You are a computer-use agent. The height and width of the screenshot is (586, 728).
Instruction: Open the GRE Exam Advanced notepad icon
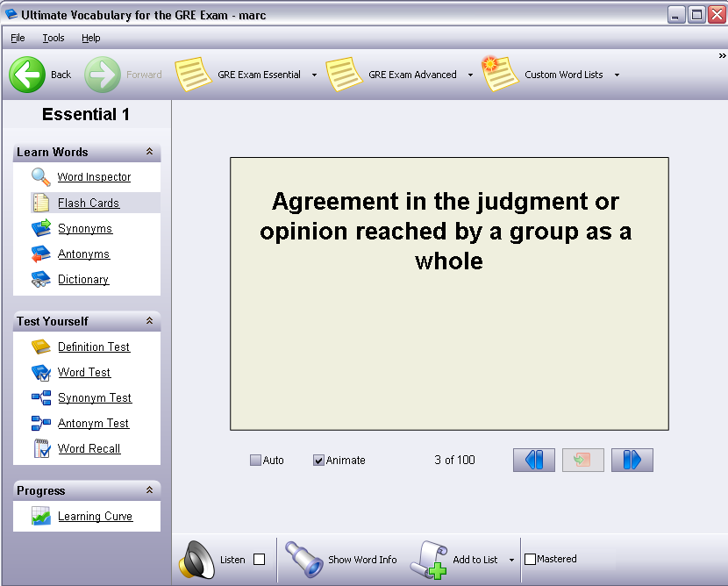tap(344, 74)
